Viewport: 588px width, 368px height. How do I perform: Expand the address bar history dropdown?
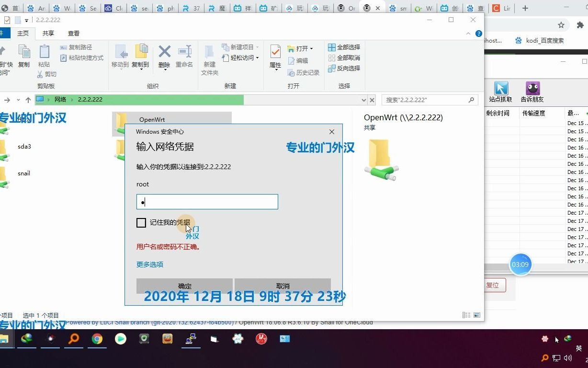pos(363,100)
